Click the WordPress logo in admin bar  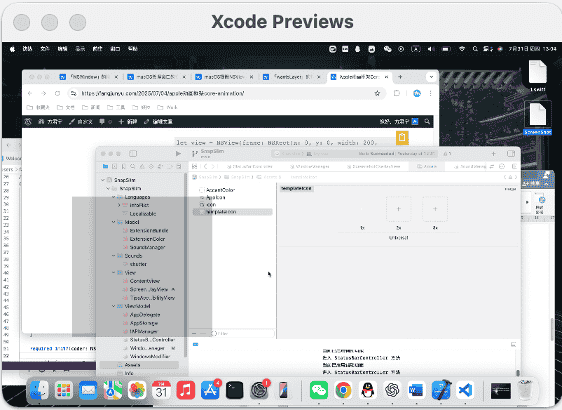pos(28,121)
